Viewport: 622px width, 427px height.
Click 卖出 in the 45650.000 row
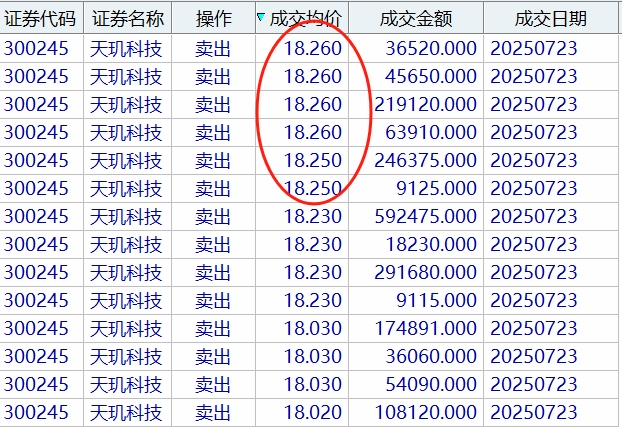(x=213, y=77)
